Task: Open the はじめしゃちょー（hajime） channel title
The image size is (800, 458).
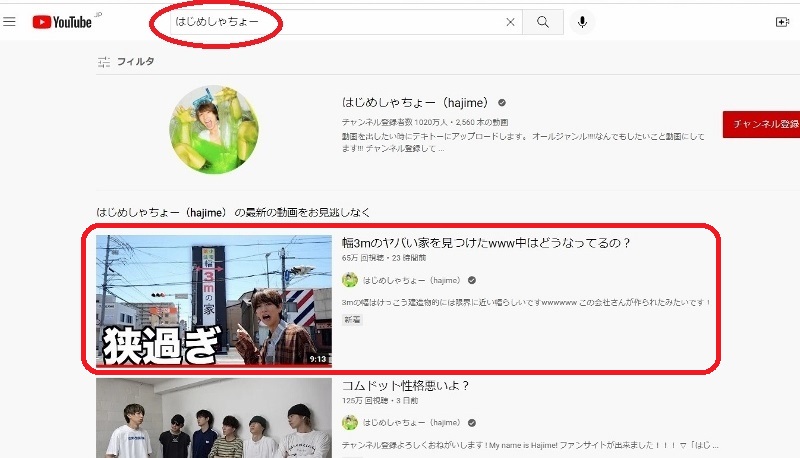Action: coord(415,103)
